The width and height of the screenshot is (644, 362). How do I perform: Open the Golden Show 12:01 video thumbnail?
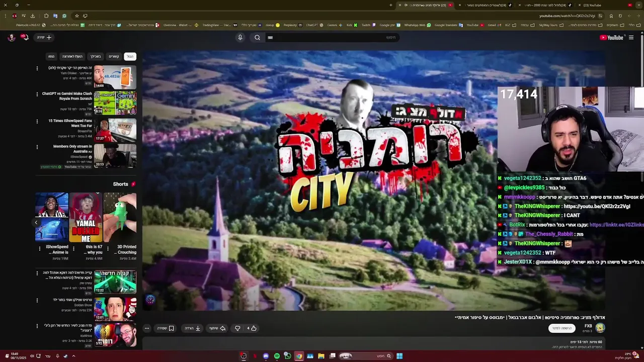(115, 308)
